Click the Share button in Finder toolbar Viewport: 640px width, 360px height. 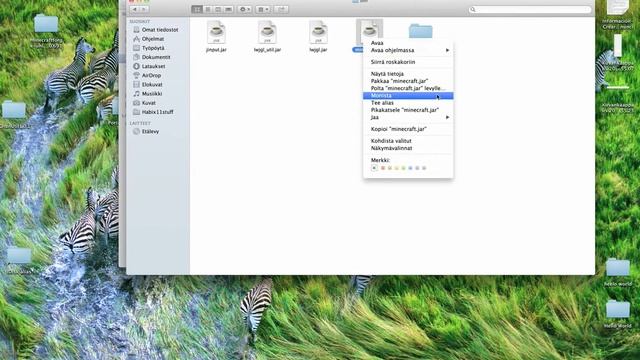tap(281, 9)
